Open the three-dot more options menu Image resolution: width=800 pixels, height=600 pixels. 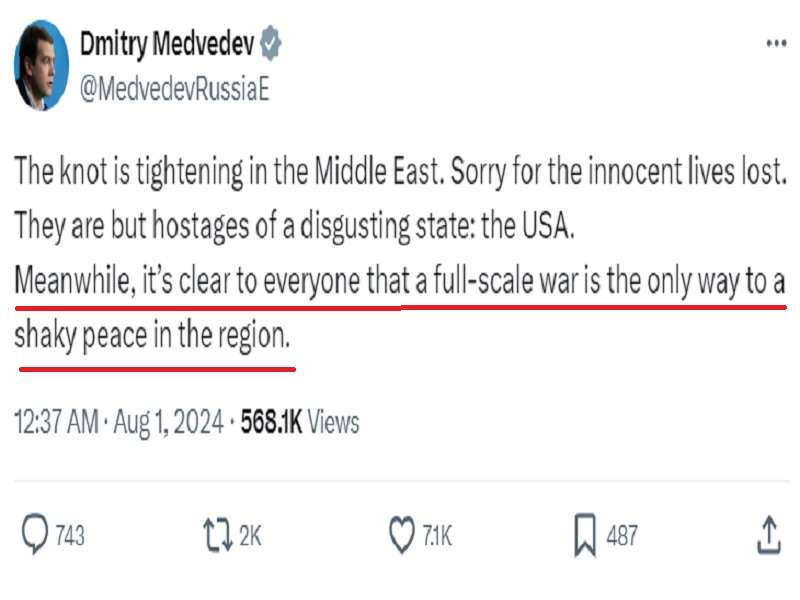(775, 44)
